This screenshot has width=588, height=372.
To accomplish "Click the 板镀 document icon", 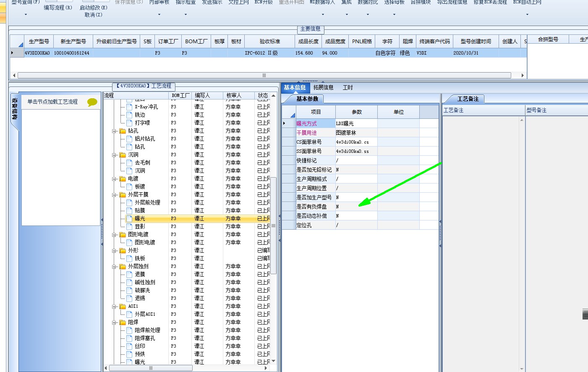I will tap(129, 187).
